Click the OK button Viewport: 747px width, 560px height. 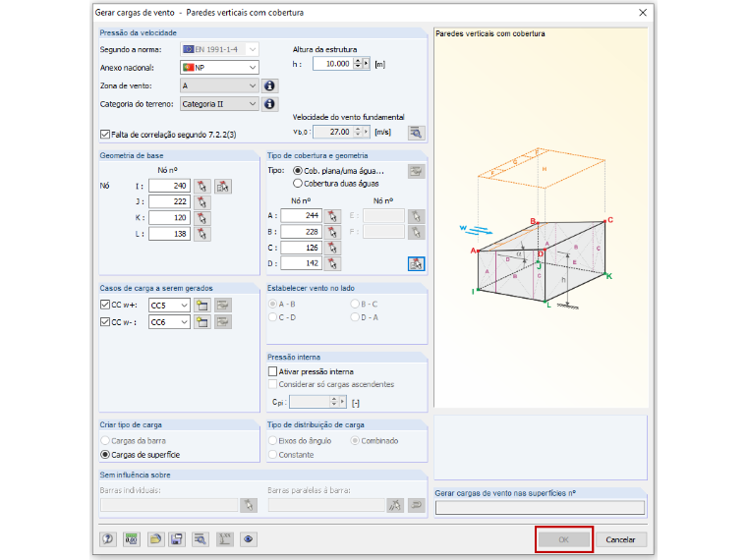pos(564,539)
